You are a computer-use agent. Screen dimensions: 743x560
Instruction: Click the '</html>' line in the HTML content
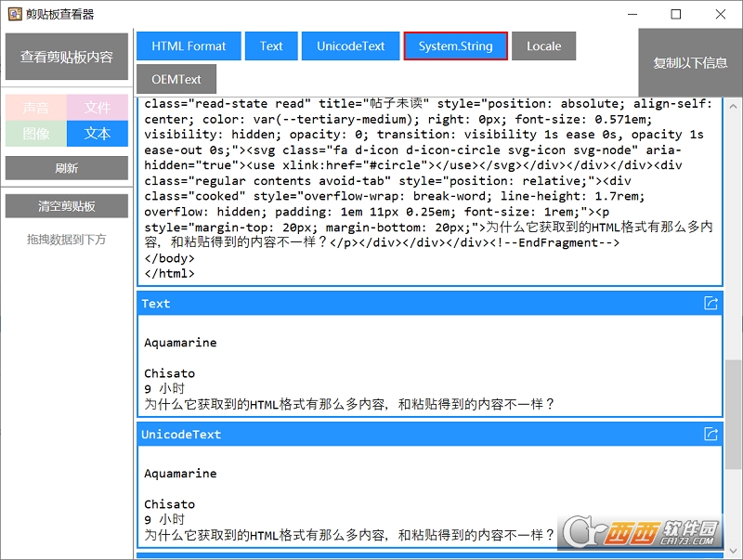pos(169,273)
